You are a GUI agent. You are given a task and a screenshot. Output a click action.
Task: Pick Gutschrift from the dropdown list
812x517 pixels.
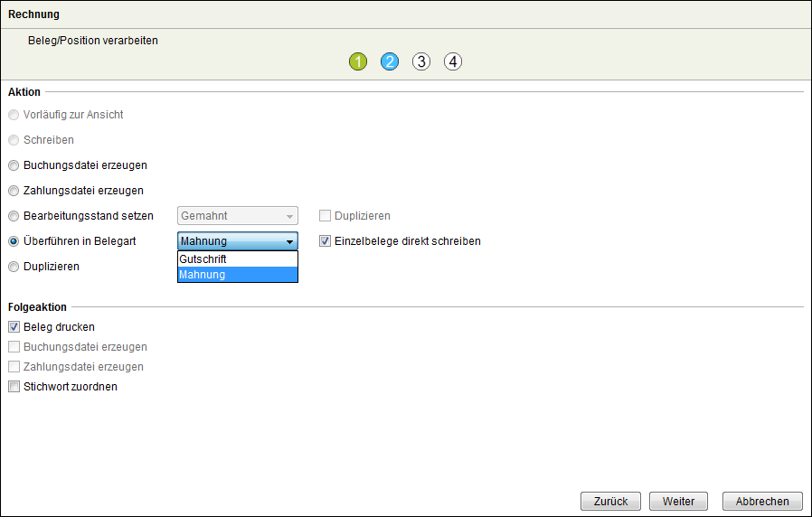[237, 258]
